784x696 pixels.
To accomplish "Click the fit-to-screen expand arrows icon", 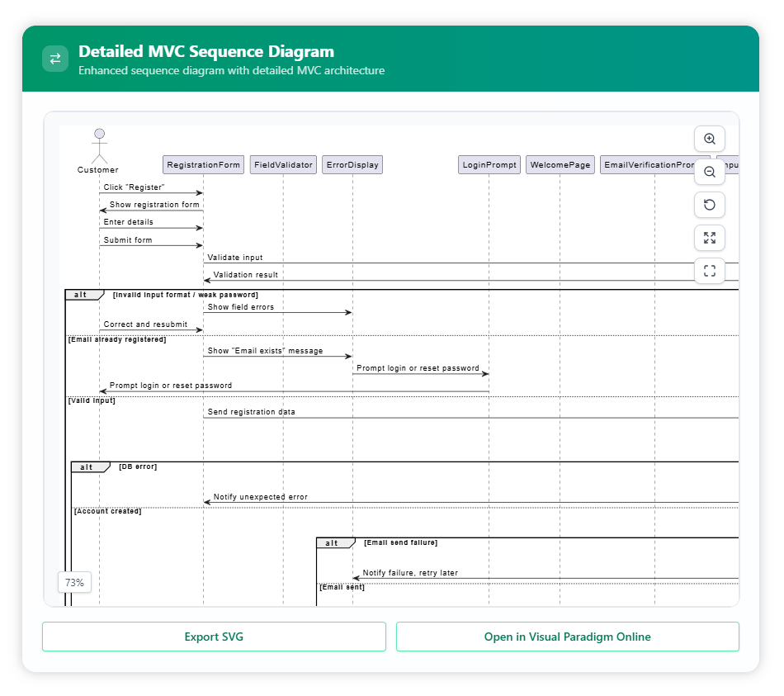I will [x=709, y=238].
